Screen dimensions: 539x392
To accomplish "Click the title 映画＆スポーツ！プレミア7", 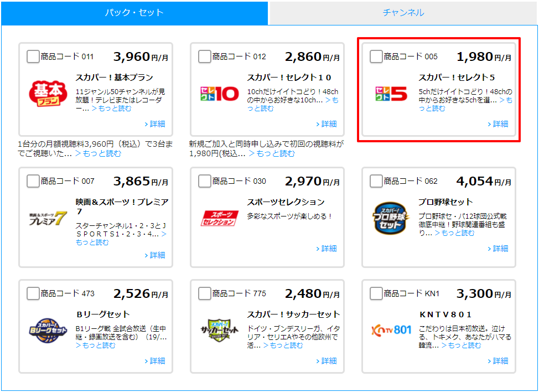I will coord(122,207).
